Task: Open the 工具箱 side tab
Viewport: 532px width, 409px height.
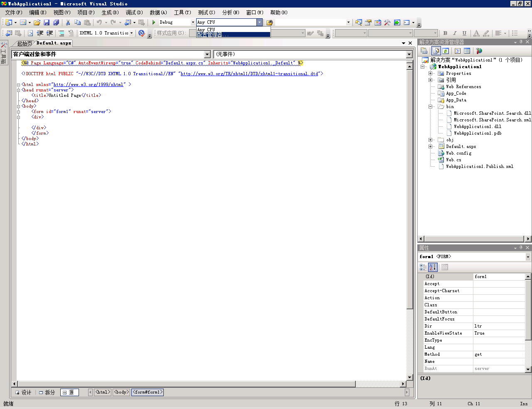Action: (3, 53)
